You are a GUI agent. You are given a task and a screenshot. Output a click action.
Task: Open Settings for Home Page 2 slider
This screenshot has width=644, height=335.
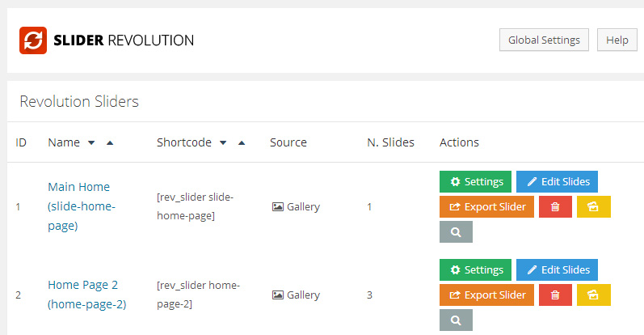click(x=475, y=269)
